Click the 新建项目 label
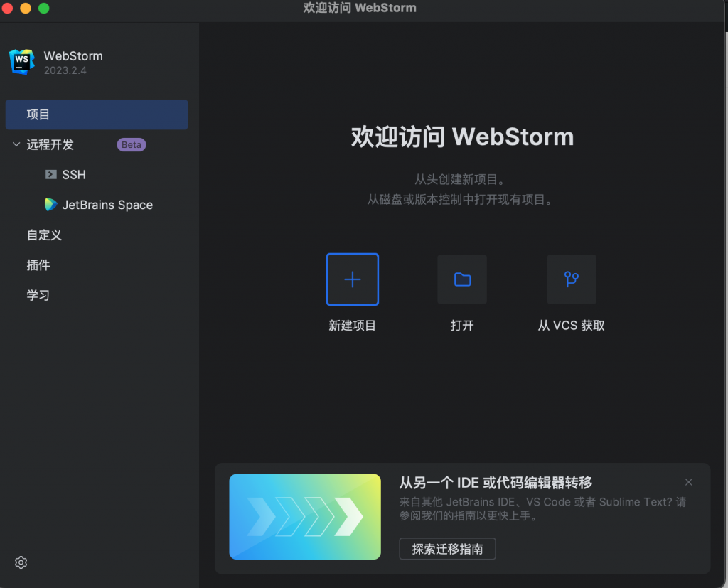This screenshot has height=588, width=728. point(352,325)
